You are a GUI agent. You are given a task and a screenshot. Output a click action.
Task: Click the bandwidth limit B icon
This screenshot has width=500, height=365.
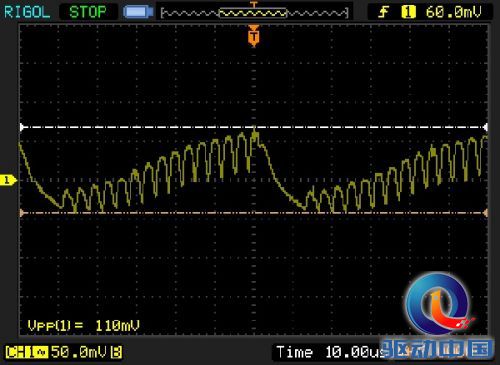point(116,352)
